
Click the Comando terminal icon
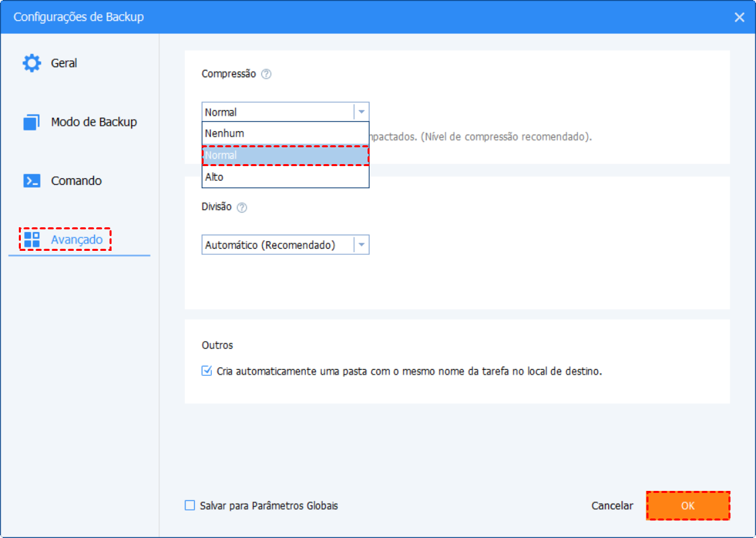click(32, 181)
